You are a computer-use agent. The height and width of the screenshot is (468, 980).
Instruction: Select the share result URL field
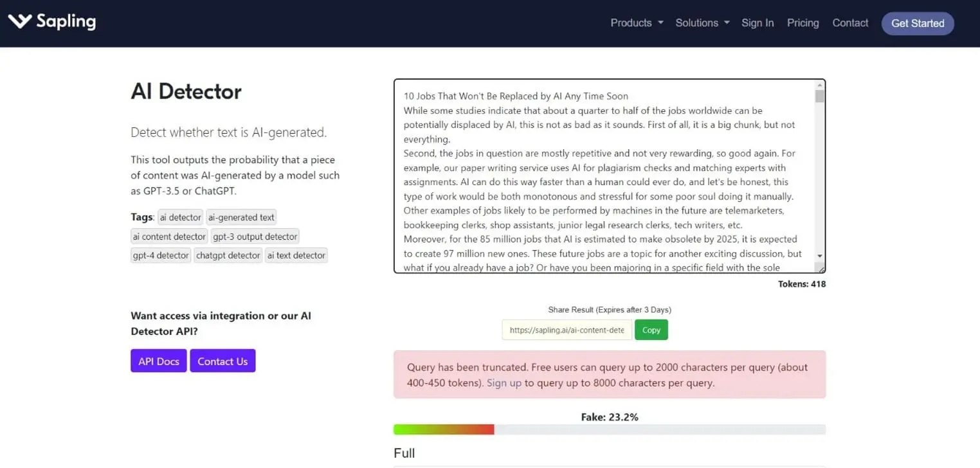(x=567, y=330)
